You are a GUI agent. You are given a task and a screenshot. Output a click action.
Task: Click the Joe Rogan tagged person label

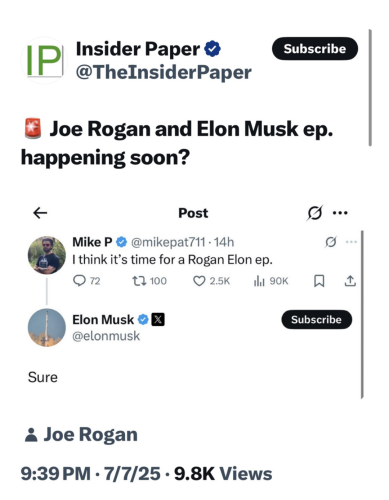click(x=81, y=435)
